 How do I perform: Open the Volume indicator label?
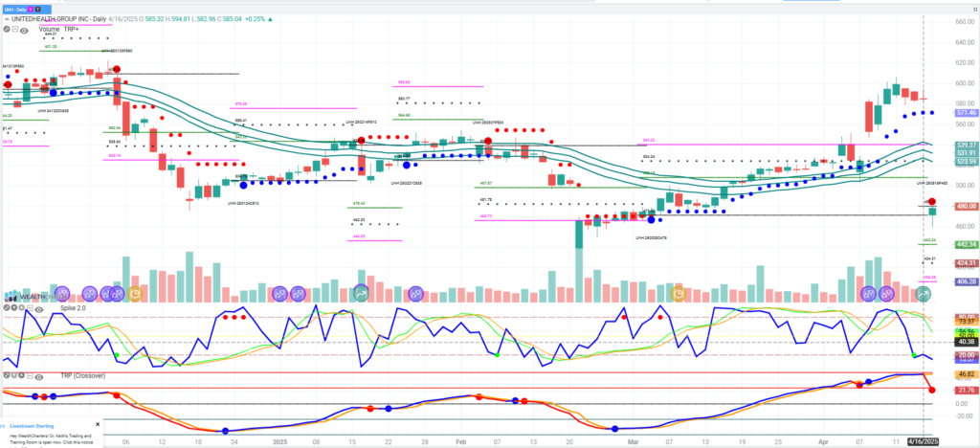point(50,29)
